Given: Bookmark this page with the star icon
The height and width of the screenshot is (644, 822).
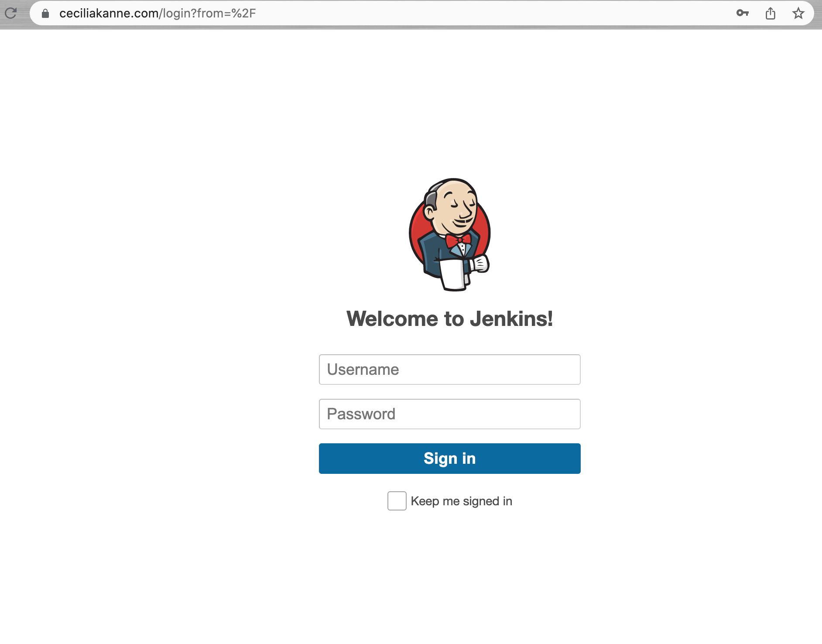Looking at the screenshot, I should point(798,13).
